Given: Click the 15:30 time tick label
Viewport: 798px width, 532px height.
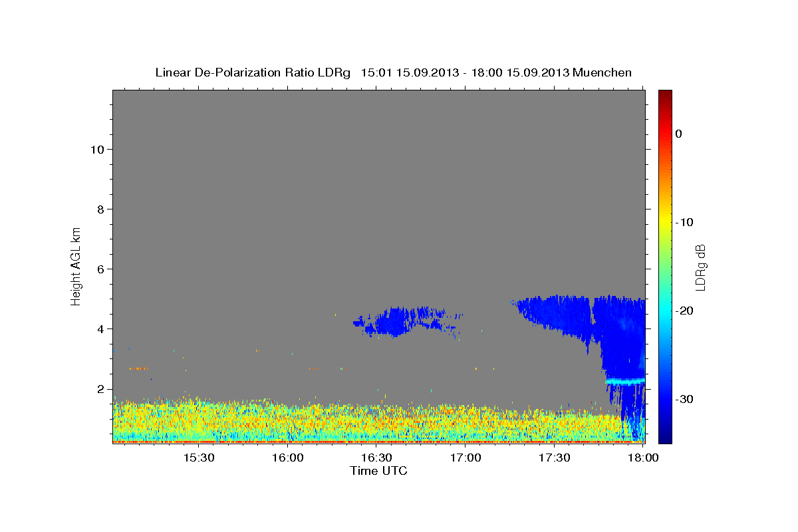Looking at the screenshot, I should [199, 458].
